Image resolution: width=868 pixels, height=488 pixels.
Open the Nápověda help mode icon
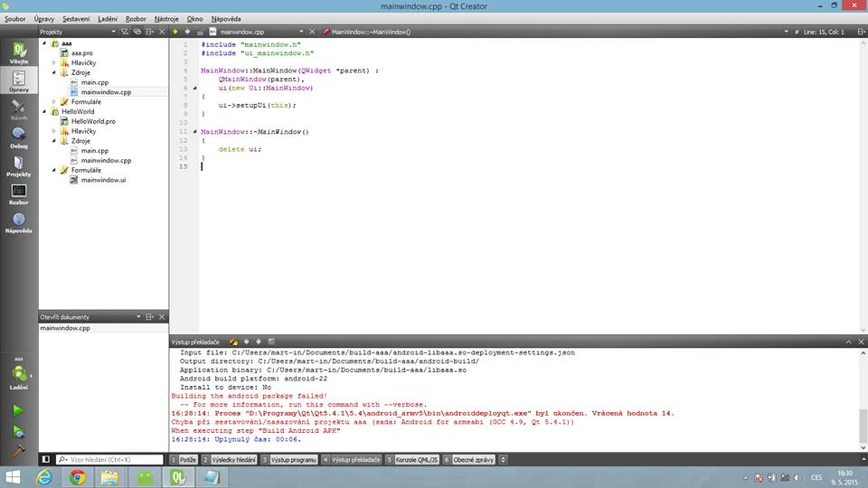pyautogui.click(x=18, y=222)
